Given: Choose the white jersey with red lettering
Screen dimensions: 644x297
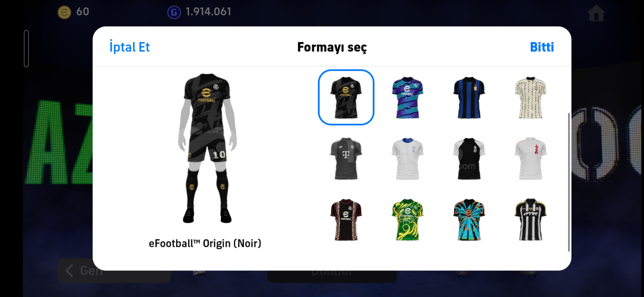Looking at the screenshot, I should coord(531,159).
